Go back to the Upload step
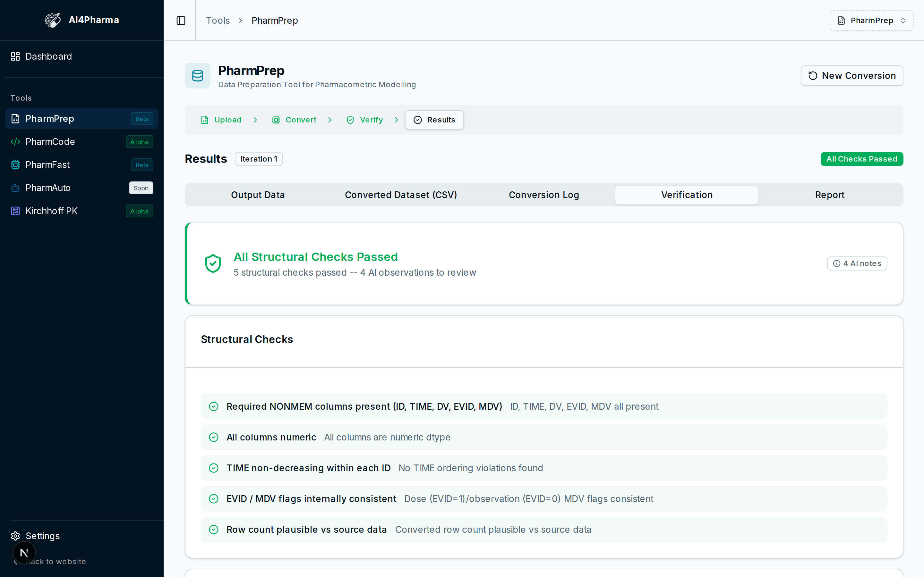The image size is (924, 577). point(221,120)
